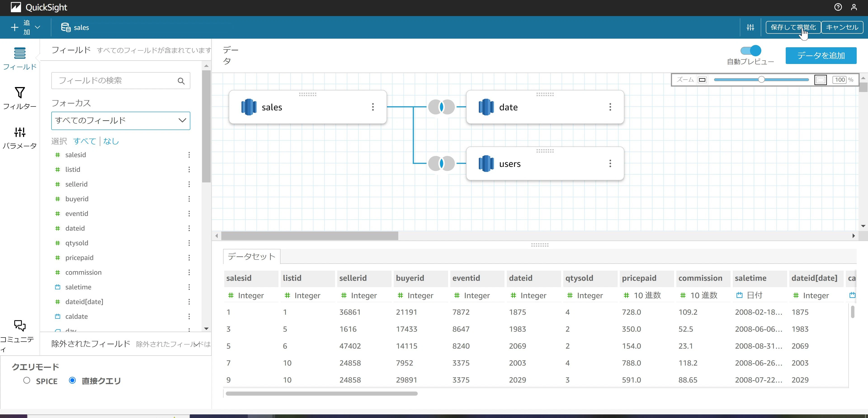This screenshot has height=418, width=868.
Task: Open the options menu for pricepaid field
Action: click(x=189, y=257)
